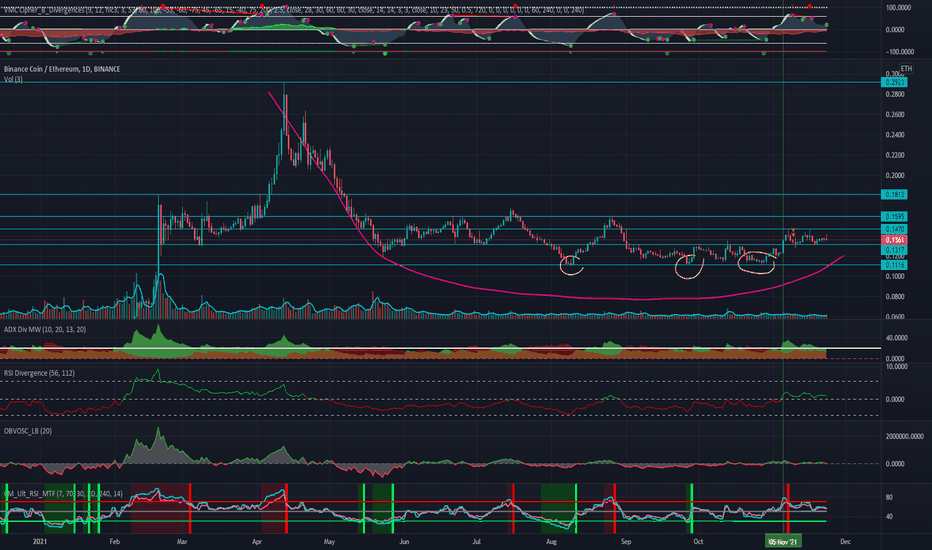932x550 pixels.
Task: Click the 05 Nov '21 date marker
Action: coord(783,542)
